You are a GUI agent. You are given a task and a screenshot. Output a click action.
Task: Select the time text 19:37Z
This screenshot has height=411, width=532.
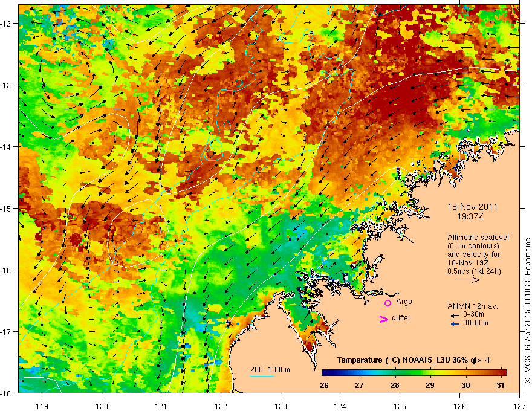click(x=470, y=216)
